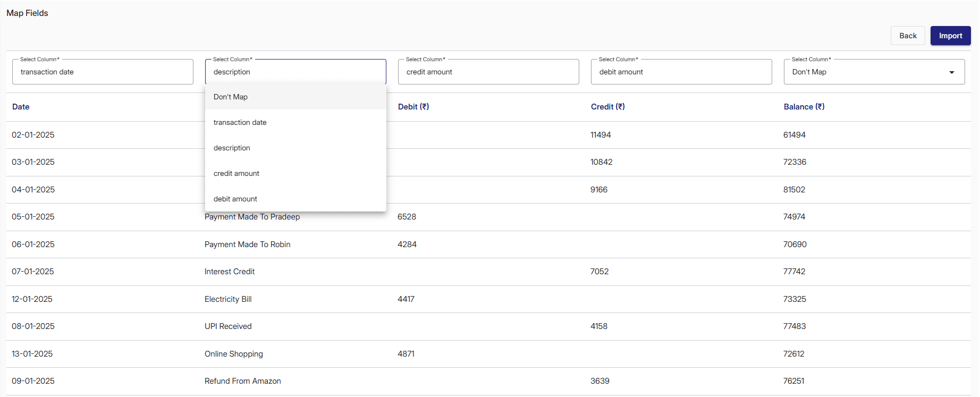Click the "Refund From Amazon" row

tap(243, 381)
